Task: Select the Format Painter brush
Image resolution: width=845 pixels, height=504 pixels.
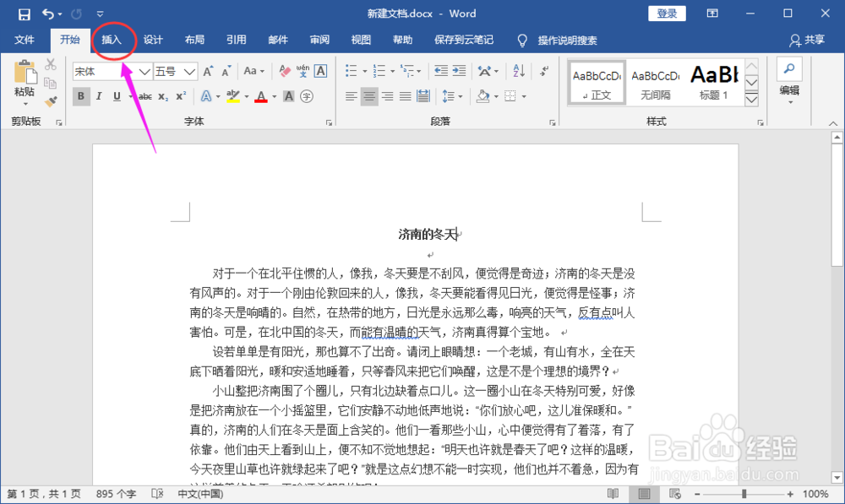Action: coord(51,101)
